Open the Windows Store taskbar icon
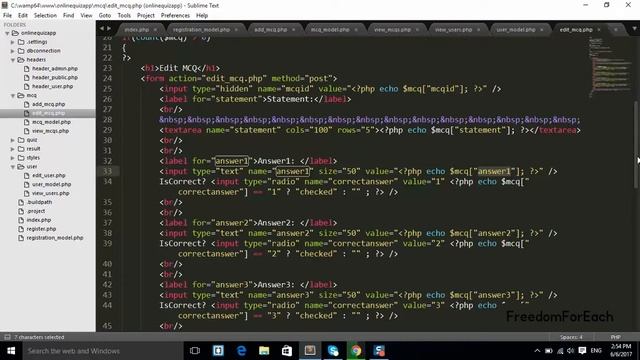Viewport: 640px width, 360px height. [287, 351]
